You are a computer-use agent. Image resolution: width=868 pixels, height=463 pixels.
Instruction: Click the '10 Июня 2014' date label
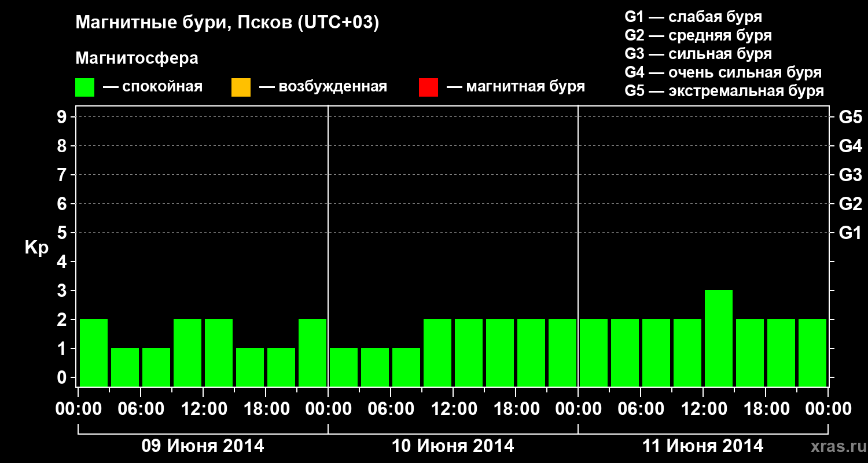pyautogui.click(x=453, y=446)
